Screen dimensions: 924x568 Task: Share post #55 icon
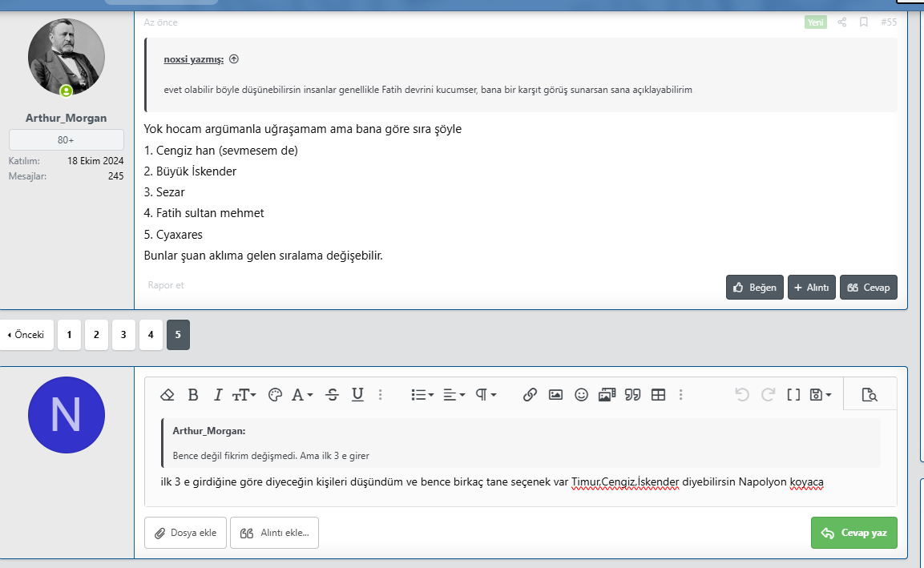[842, 22]
